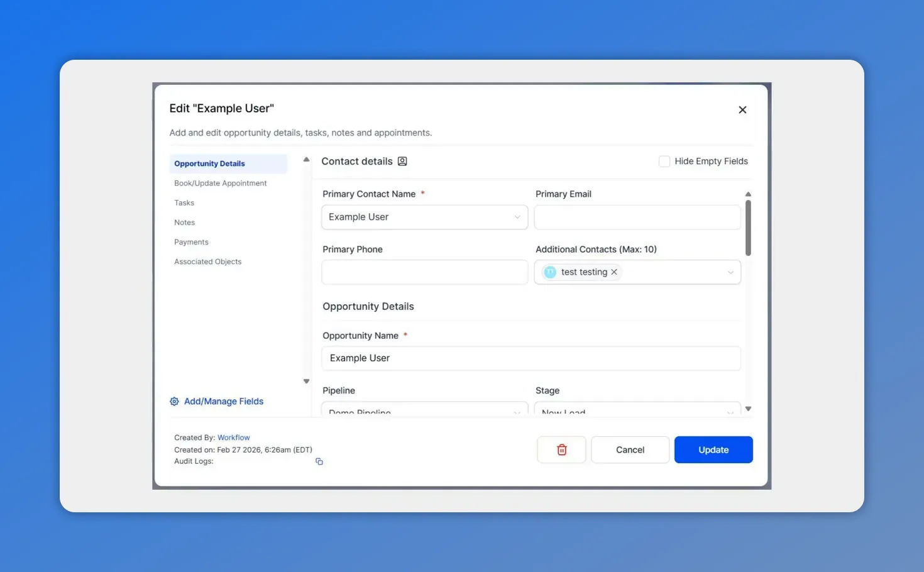The height and width of the screenshot is (572, 924).
Task: Open the Pipeline dropdown showing Demo Pipeline
Action: click(x=517, y=410)
